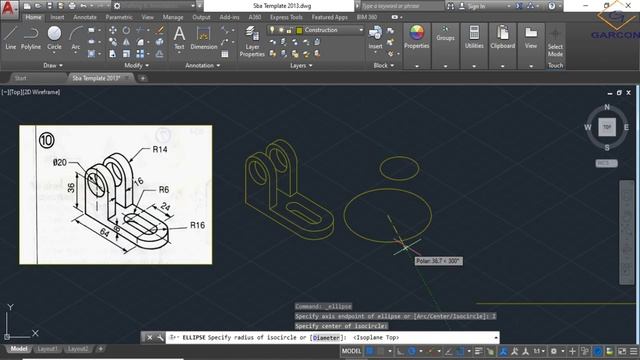Toggle annotation visibility in status bar
640x360 pixels.
pyautogui.click(x=515, y=351)
